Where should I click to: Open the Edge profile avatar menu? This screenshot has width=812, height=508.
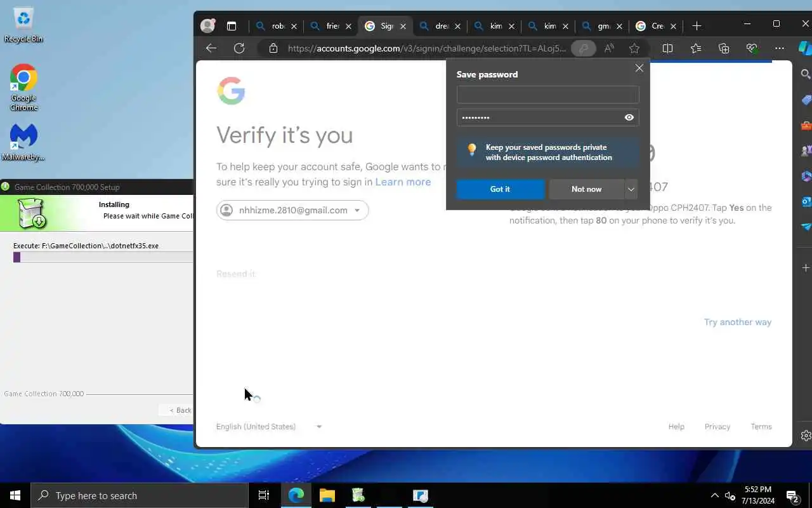tap(207, 26)
